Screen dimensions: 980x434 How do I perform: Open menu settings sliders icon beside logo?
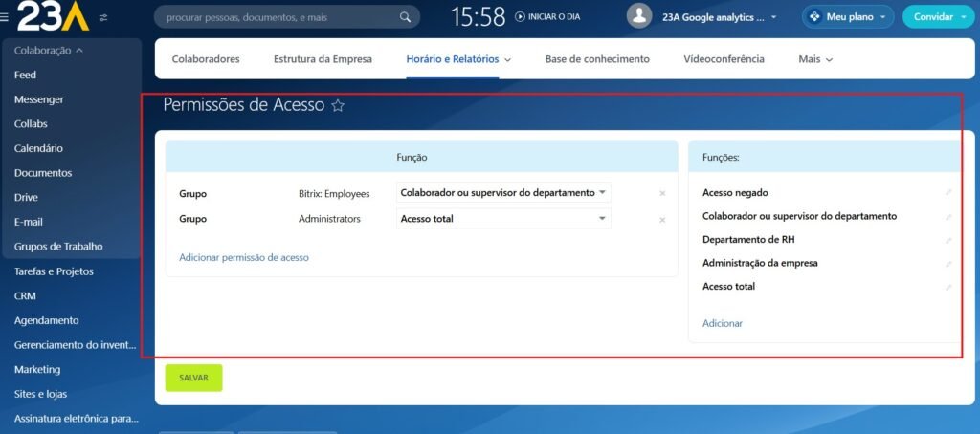pos(103,17)
